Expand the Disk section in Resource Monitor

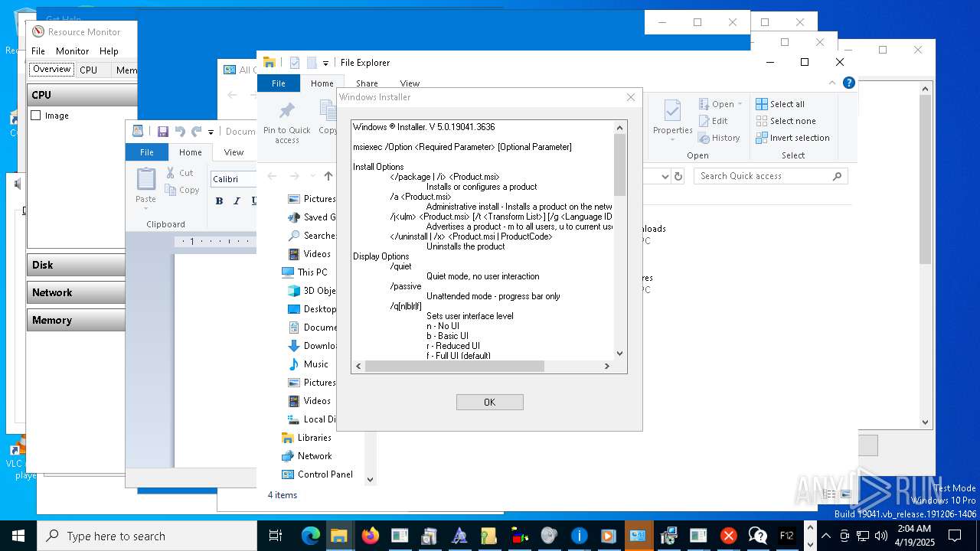pos(77,265)
